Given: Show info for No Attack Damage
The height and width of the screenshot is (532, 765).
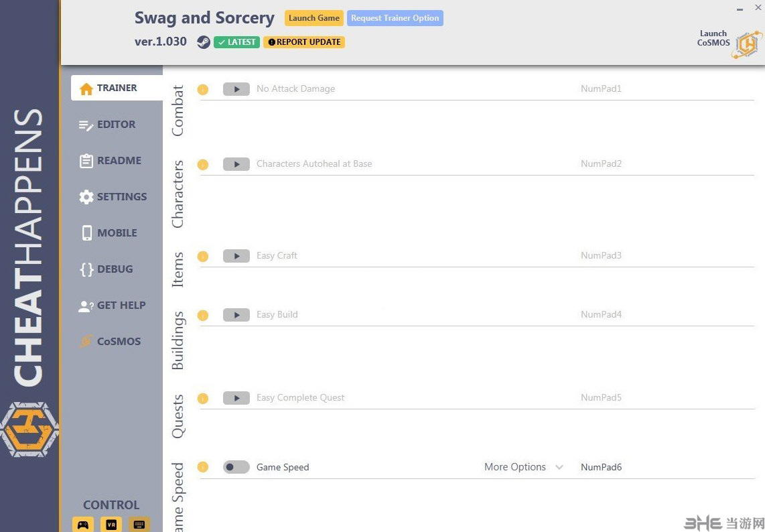Looking at the screenshot, I should pyautogui.click(x=203, y=89).
